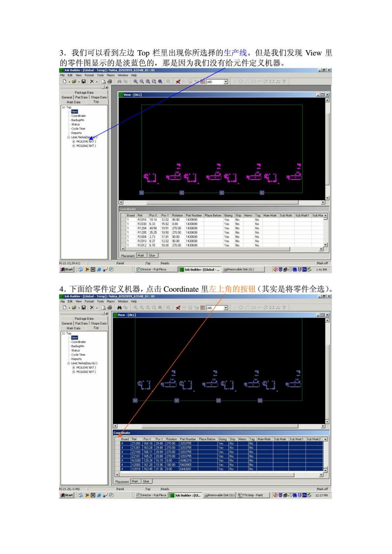Switch to Mark Data tab, step 3 screenshot

(73, 102)
